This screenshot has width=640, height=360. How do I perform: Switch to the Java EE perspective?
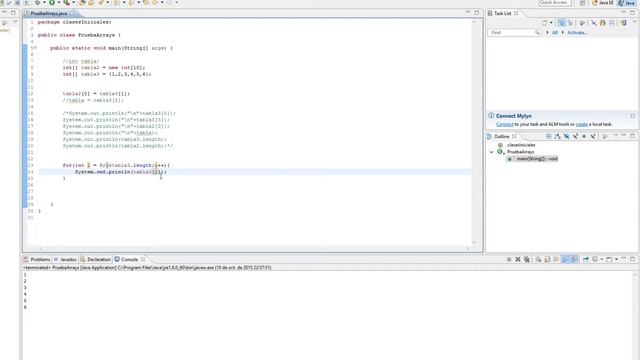coord(602,3)
